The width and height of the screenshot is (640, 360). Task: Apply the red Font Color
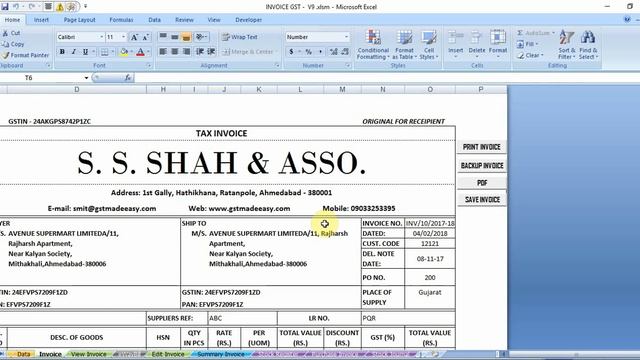coord(140,52)
